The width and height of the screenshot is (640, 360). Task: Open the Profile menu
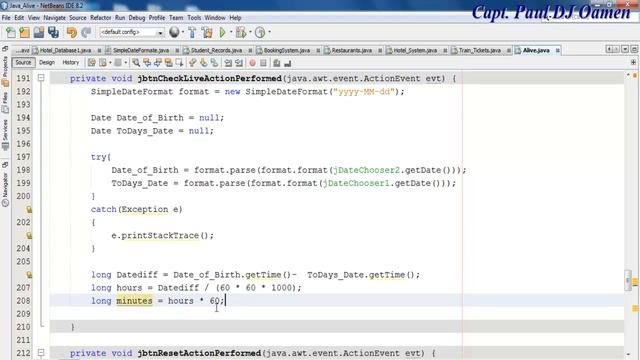(x=157, y=18)
